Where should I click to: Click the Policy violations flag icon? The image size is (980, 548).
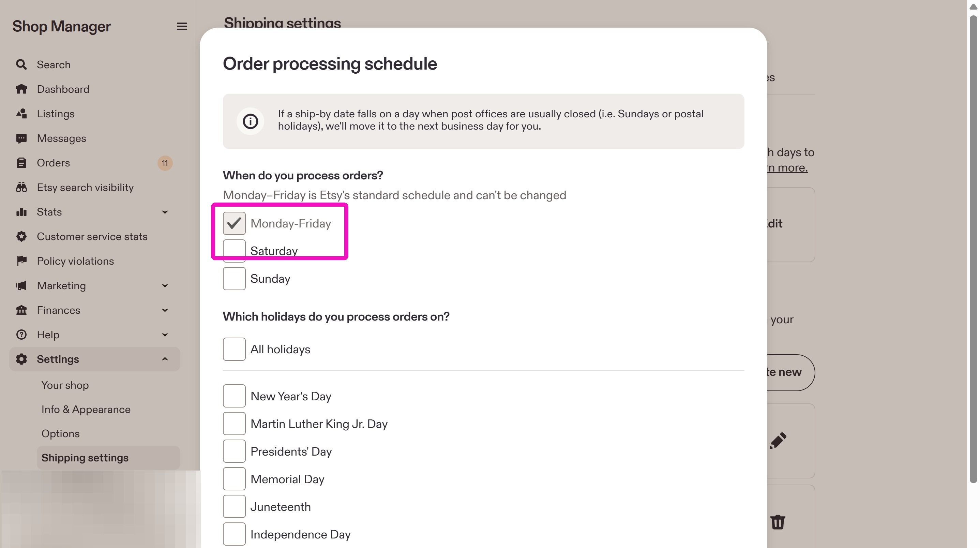[x=21, y=261]
